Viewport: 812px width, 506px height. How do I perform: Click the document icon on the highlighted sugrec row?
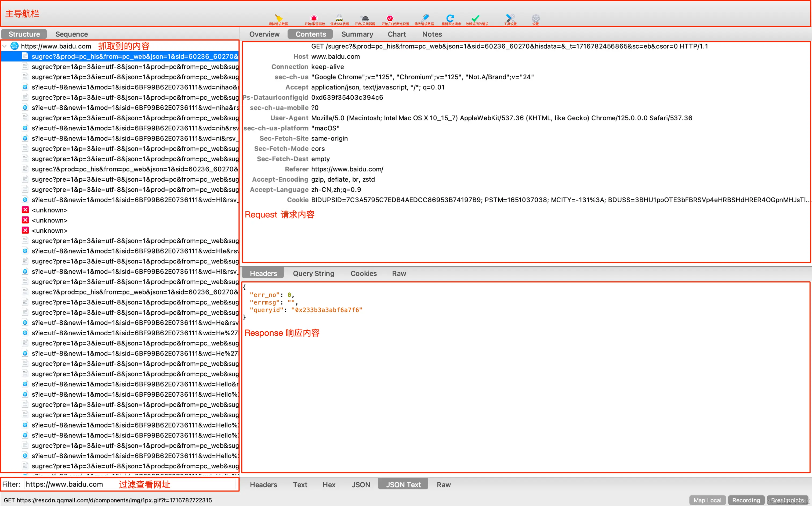(25, 56)
